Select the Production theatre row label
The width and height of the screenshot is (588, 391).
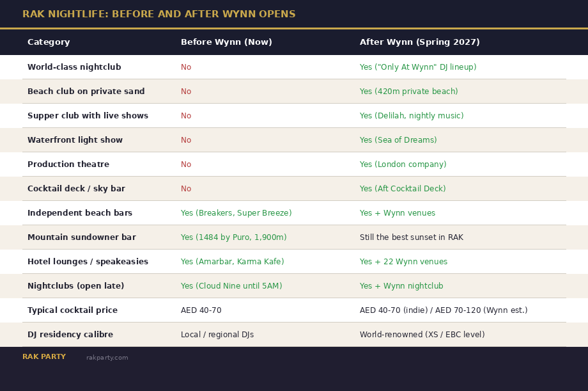pyautogui.click(x=68, y=164)
